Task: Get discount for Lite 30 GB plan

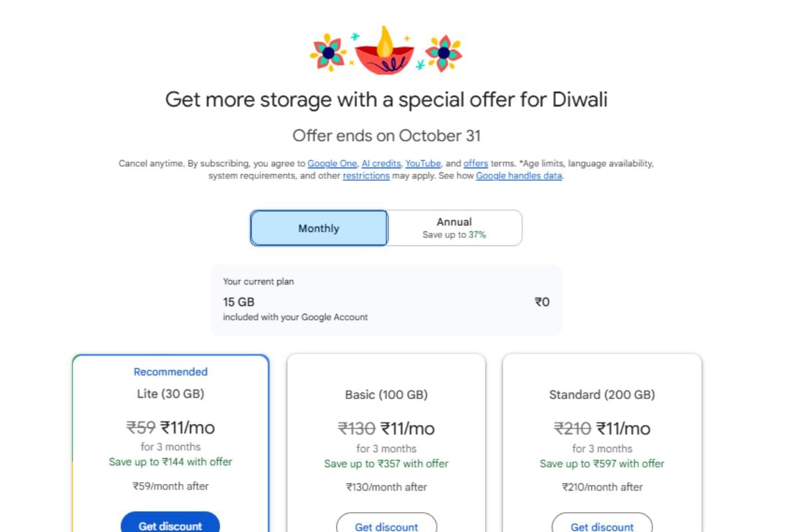Action: 170,523
